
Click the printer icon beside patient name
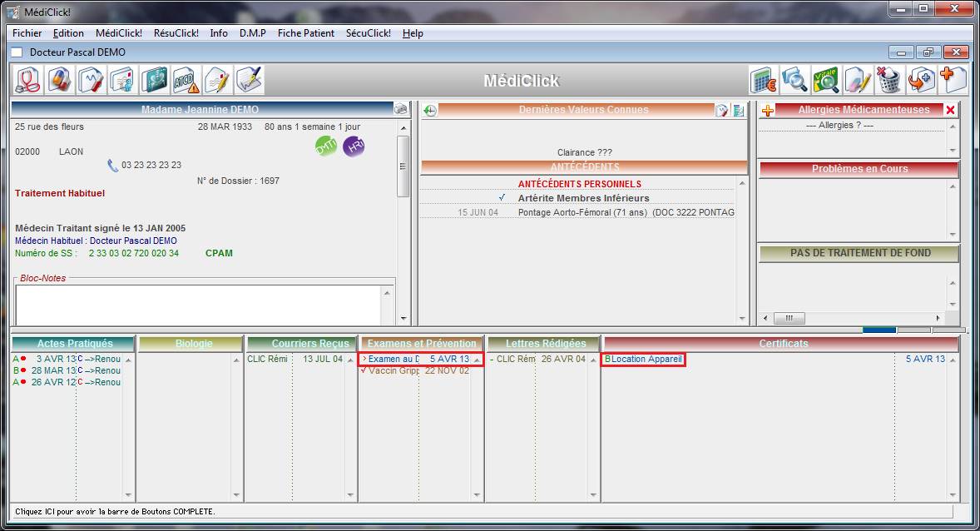401,110
